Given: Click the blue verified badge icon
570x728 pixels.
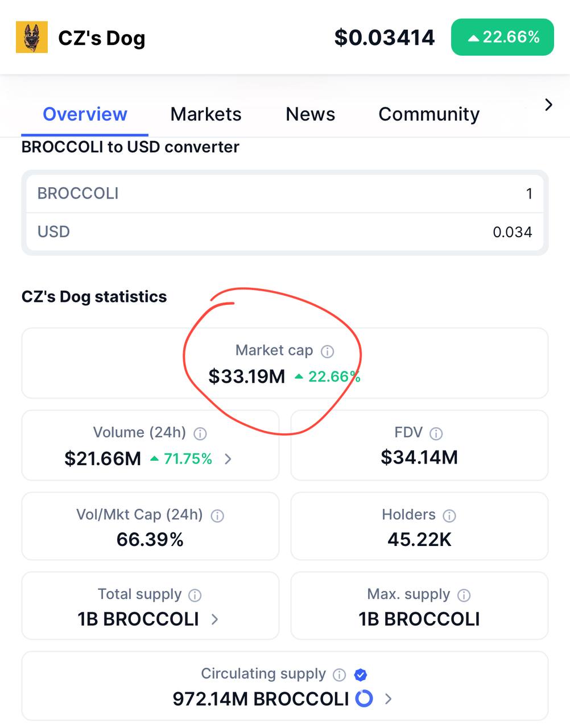Looking at the screenshot, I should (360, 675).
